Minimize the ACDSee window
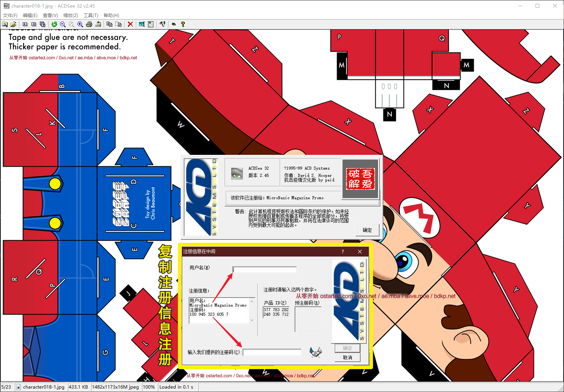The height and width of the screenshot is (392, 564). [x=520, y=6]
